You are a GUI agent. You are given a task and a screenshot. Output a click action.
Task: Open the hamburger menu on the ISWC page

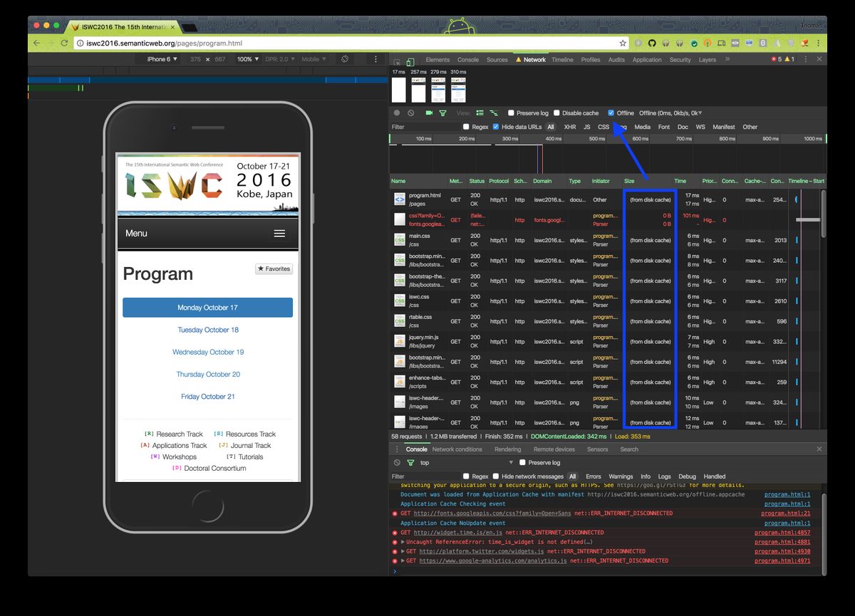coord(279,234)
